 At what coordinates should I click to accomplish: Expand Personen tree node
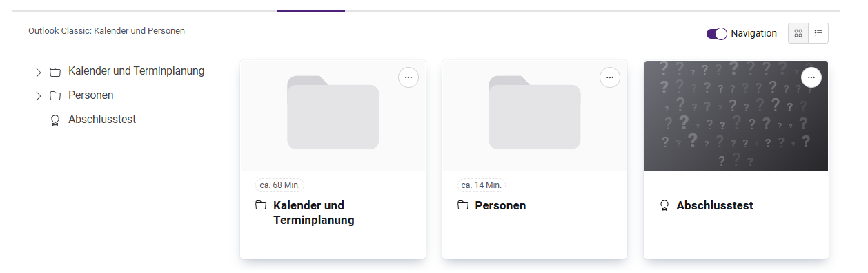(x=38, y=96)
